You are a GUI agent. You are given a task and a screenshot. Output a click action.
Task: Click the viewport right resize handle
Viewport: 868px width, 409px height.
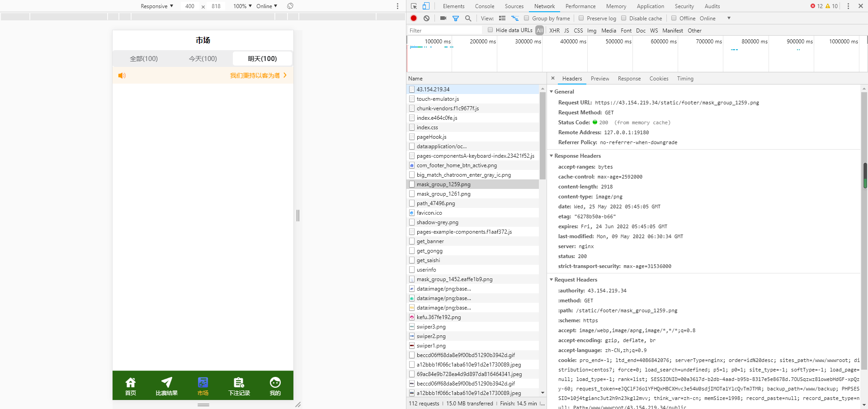[x=298, y=216]
